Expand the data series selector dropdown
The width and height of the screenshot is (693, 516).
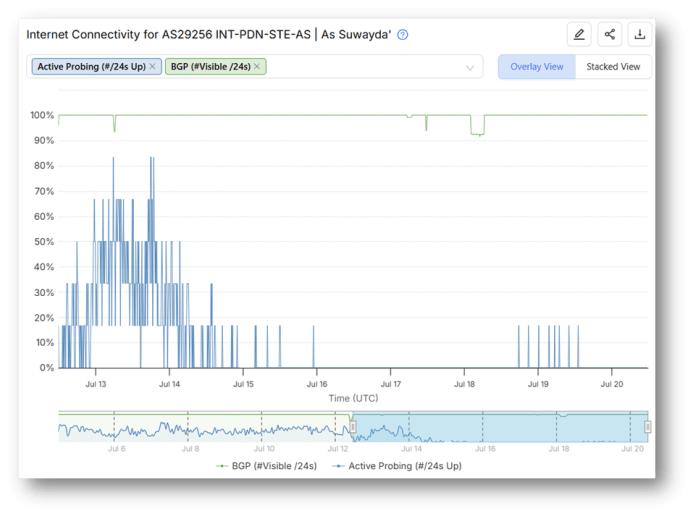pos(470,68)
